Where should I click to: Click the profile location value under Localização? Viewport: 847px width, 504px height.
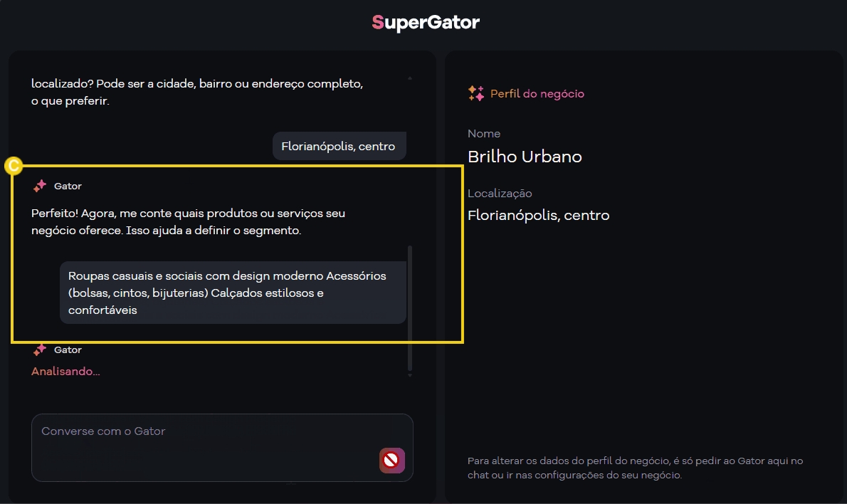pyautogui.click(x=538, y=215)
